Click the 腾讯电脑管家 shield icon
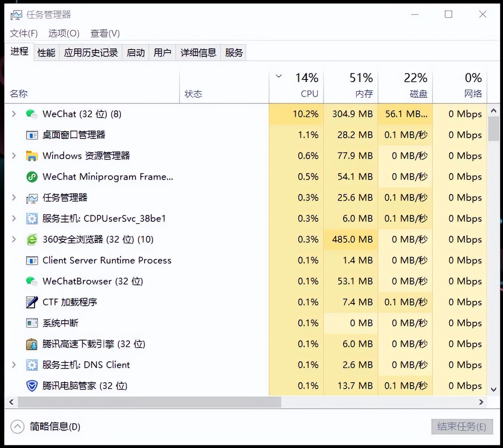Image resolution: width=503 pixels, height=448 pixels. (x=31, y=386)
